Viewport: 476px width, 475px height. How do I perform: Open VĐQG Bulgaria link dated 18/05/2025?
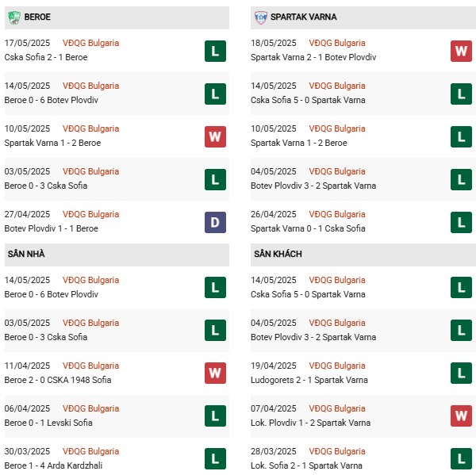(x=337, y=43)
